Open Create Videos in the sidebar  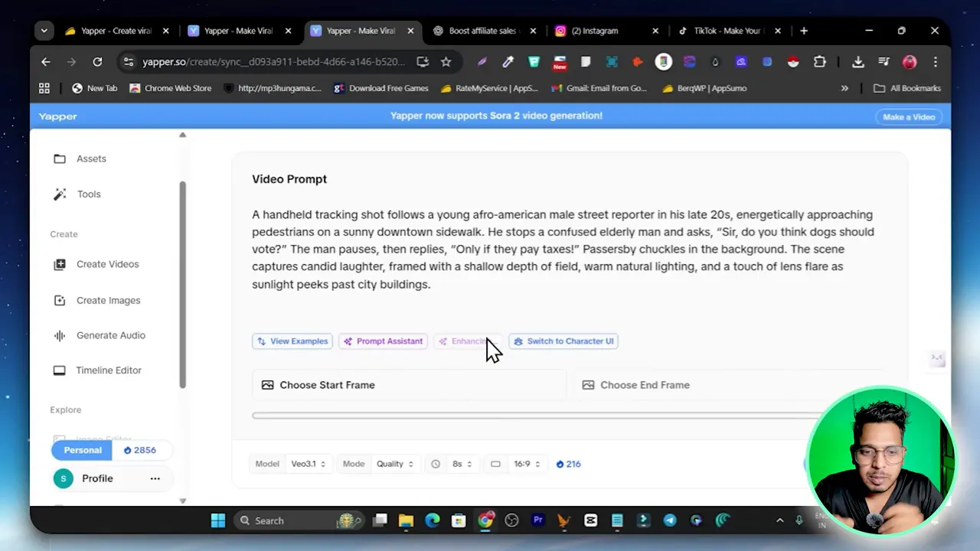107,264
